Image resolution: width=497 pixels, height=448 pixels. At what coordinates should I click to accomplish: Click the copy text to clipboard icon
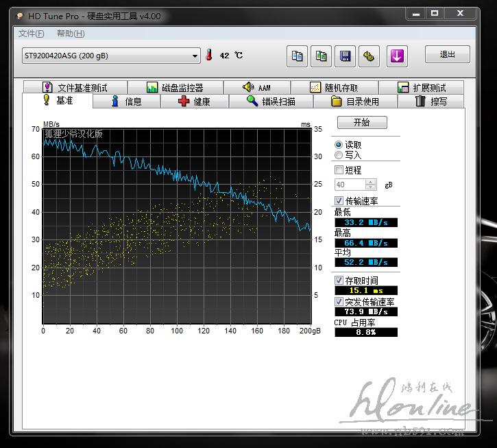pyautogui.click(x=297, y=56)
